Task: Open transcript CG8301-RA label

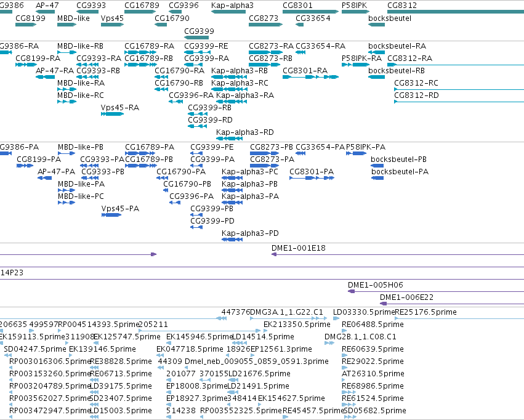Action: [305, 70]
